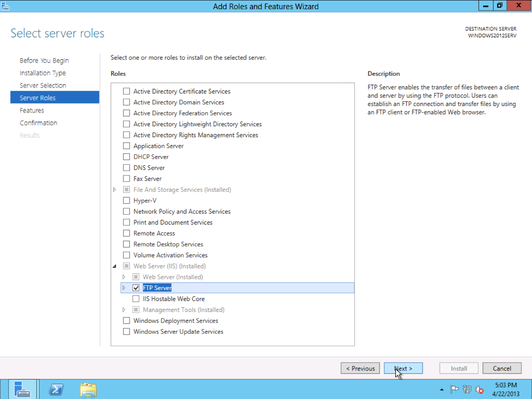Check Active Directory Certificate Services

click(x=127, y=91)
